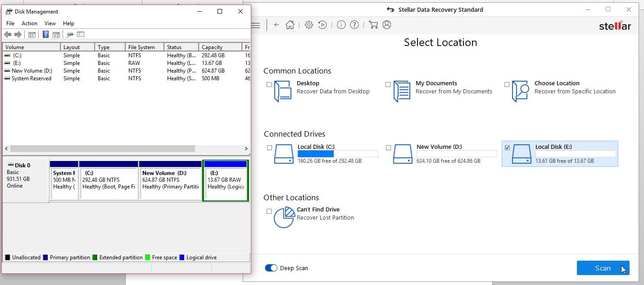
Task: Open the help question mark in Stellar
Action: [x=354, y=25]
